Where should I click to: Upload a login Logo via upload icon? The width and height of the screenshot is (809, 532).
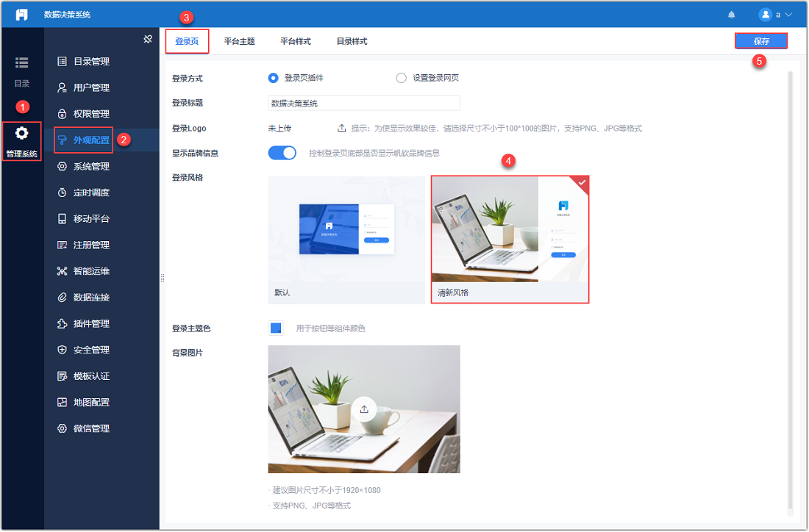341,128
